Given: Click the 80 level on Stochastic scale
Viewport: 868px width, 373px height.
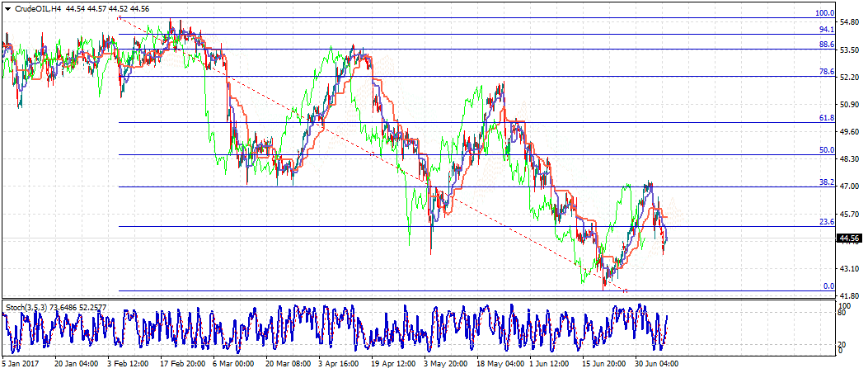Looking at the screenshot, I should 842,313.
